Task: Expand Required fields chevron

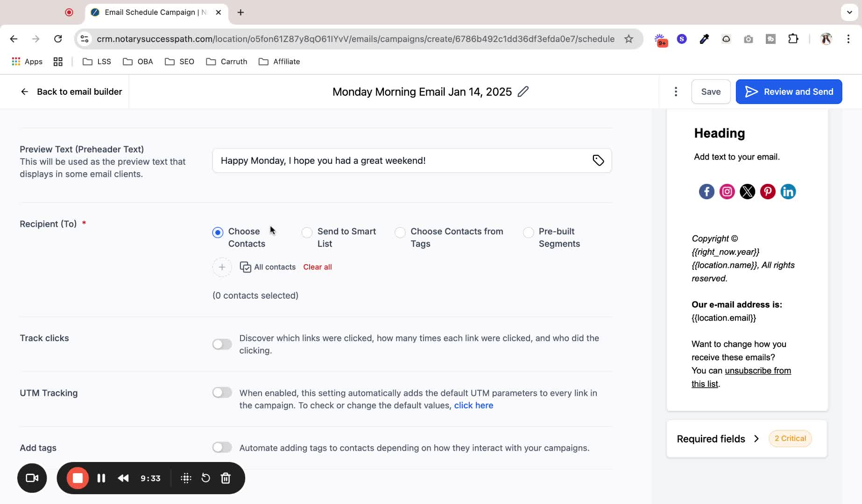Action: tap(756, 439)
